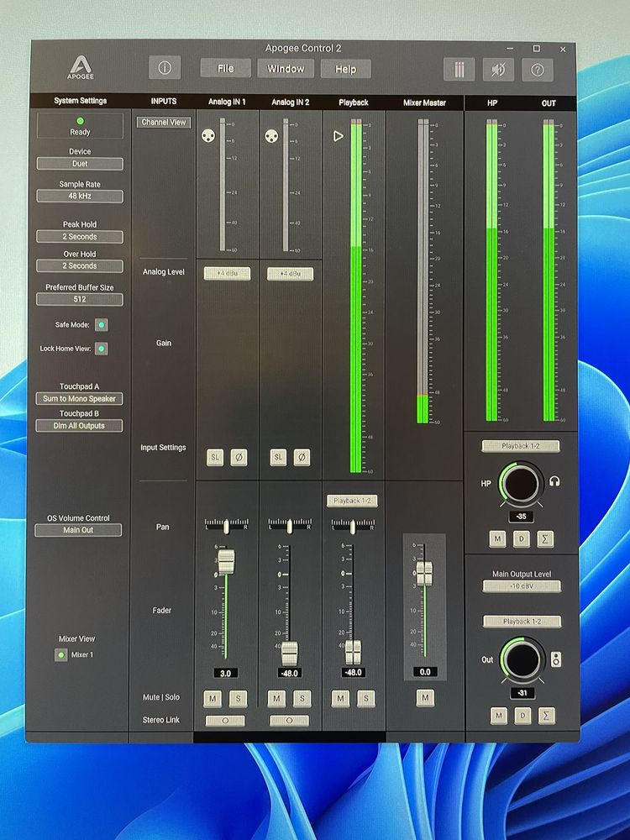The width and height of the screenshot is (630, 840).
Task: Mute Analog IN 1 channel
Action: (x=213, y=699)
